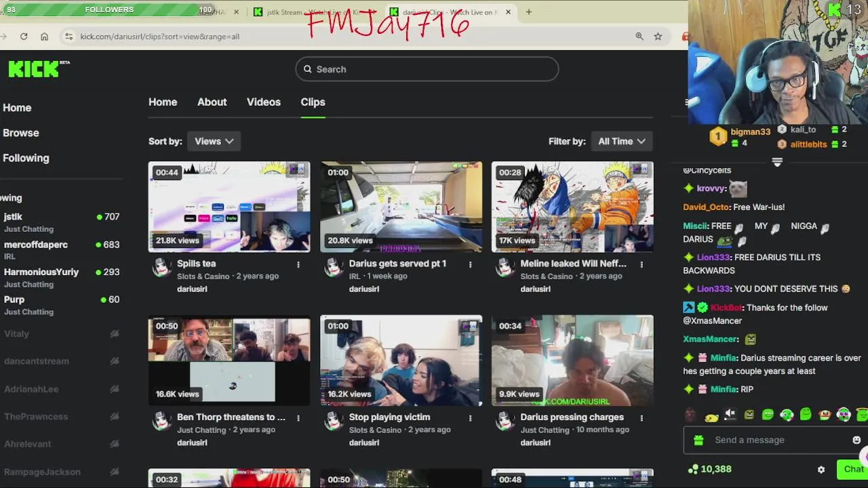This screenshot has width=868, height=488.
Task: Switch to channel Videos tab
Action: coord(264,102)
